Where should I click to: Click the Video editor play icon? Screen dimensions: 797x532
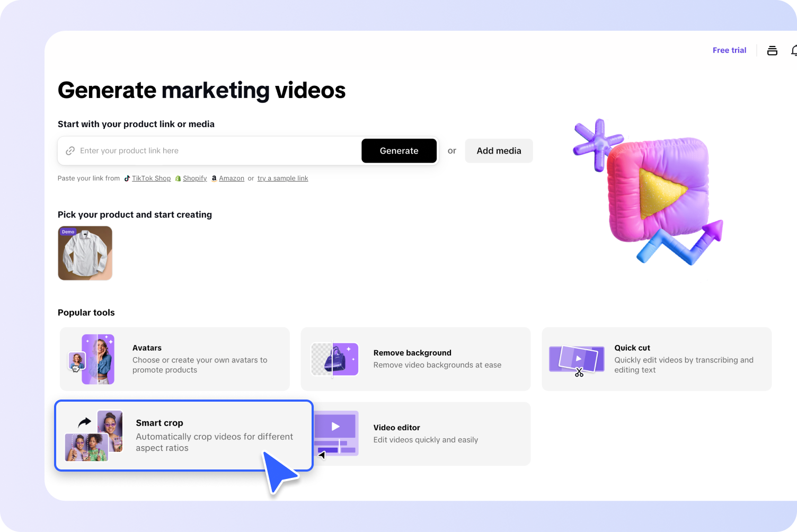(x=335, y=427)
